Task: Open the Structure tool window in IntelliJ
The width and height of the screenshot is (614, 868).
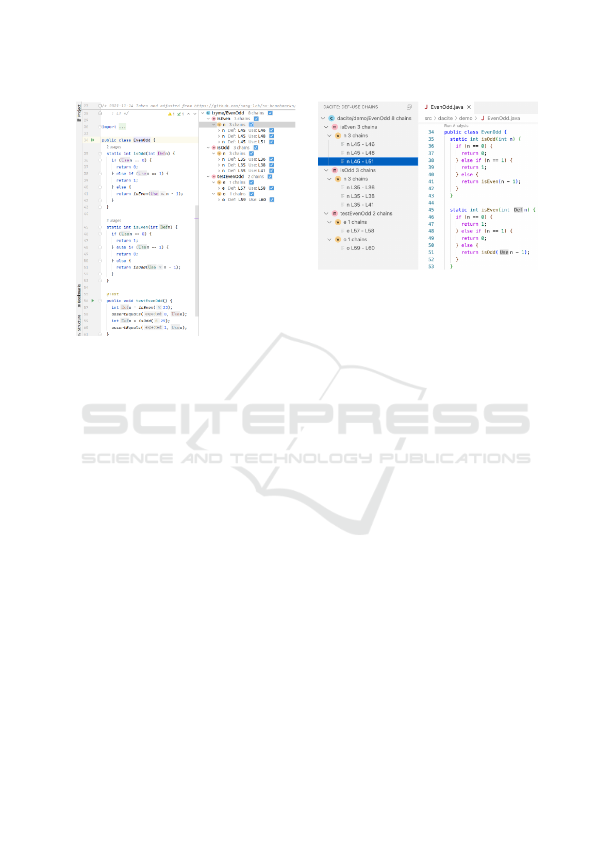Action: pos(79,325)
